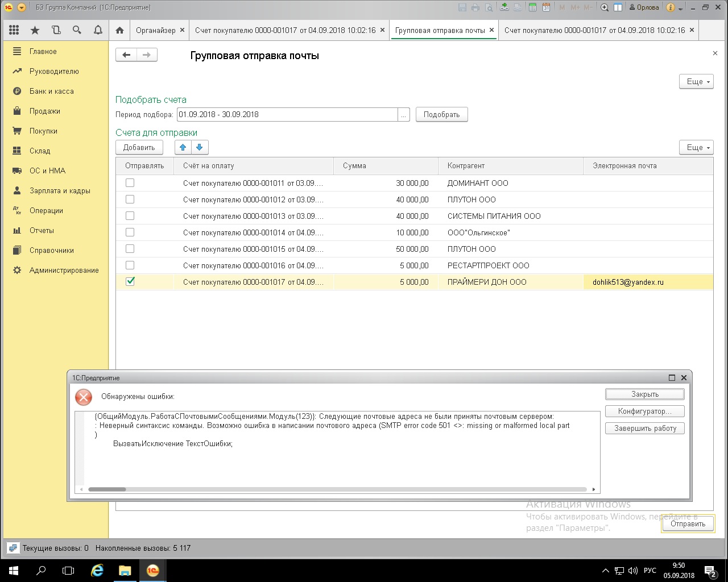Open the Руководителю section
Screen dimensions: 728x582
(x=54, y=71)
